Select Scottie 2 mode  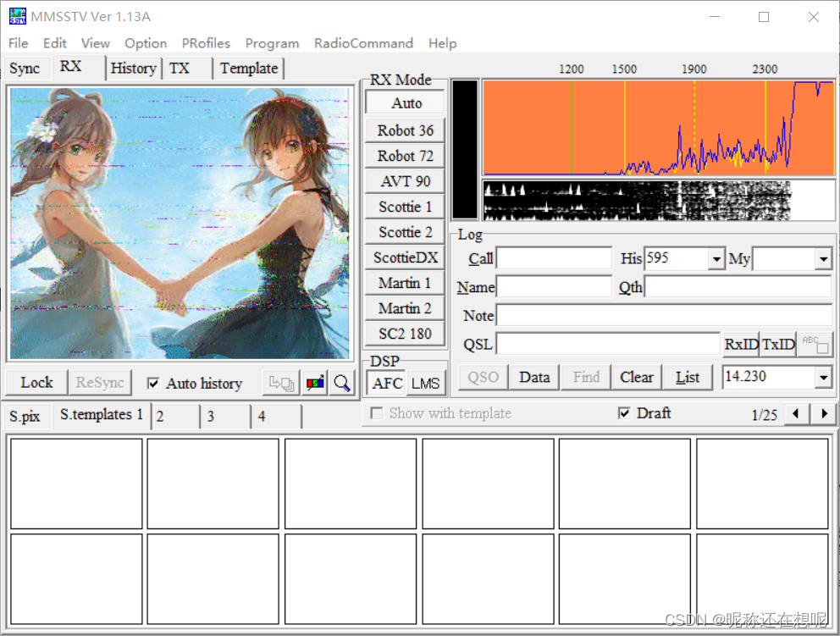[x=406, y=232]
